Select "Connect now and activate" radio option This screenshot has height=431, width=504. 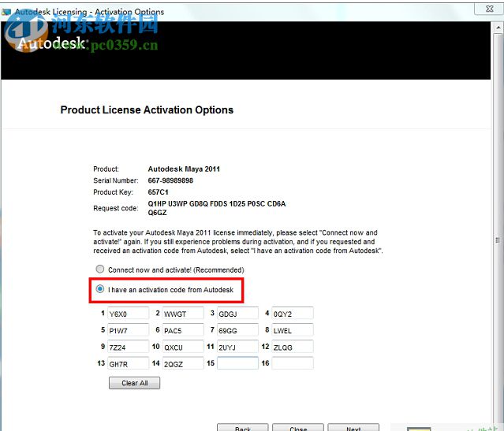(100, 269)
